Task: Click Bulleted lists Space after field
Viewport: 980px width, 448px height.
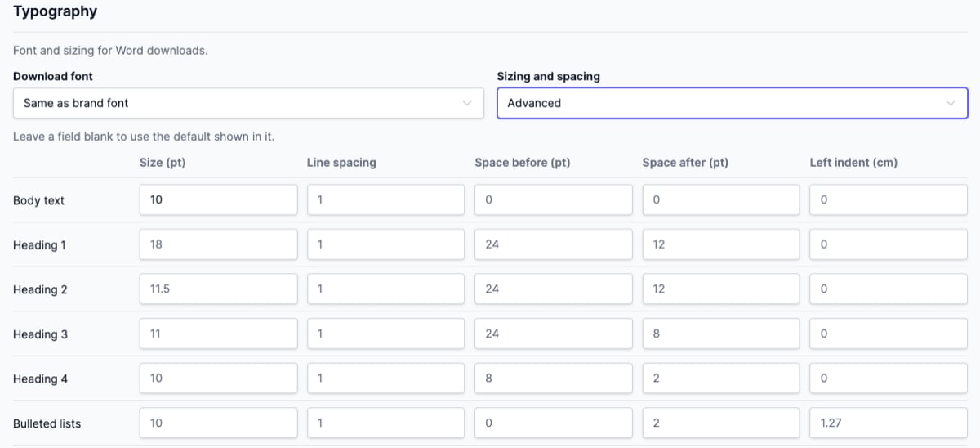Action: (x=721, y=423)
